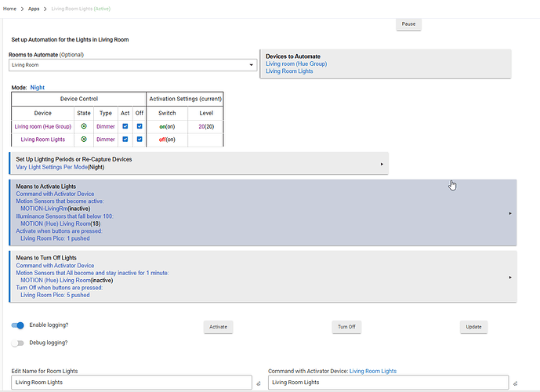
Task: Uncheck Act checkbox for Living room (Hue Group)
Action: (125, 126)
